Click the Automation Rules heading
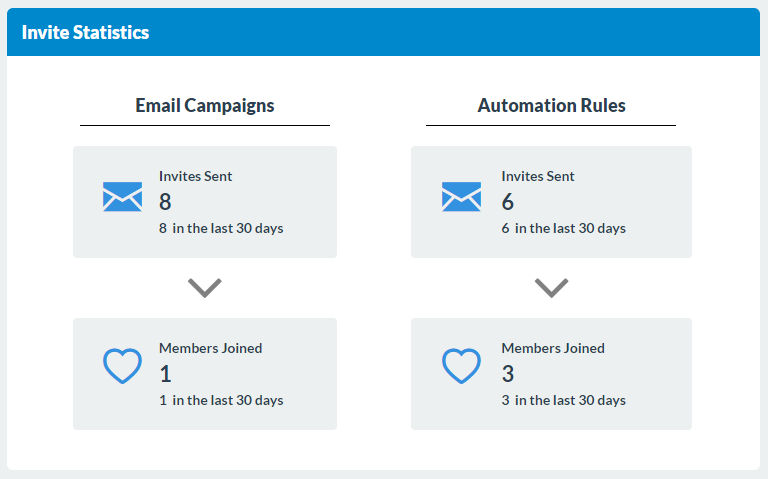Screen dimensions: 768x479 pos(552,105)
